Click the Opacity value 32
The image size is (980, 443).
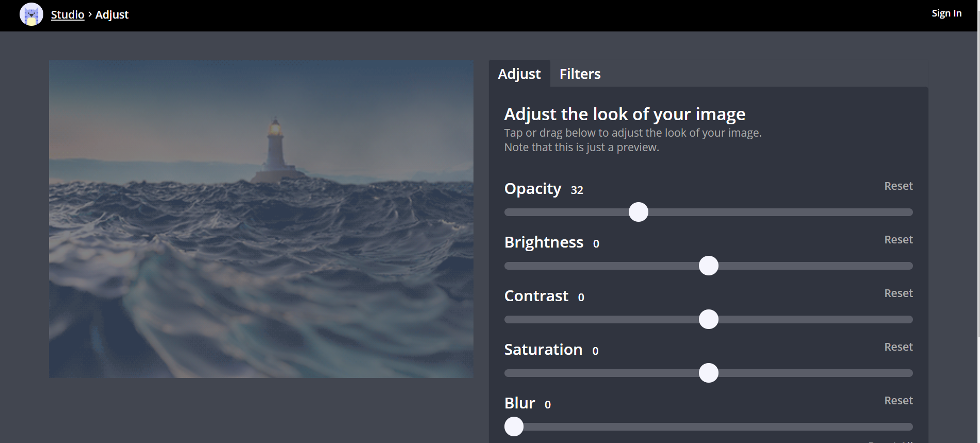[577, 190]
